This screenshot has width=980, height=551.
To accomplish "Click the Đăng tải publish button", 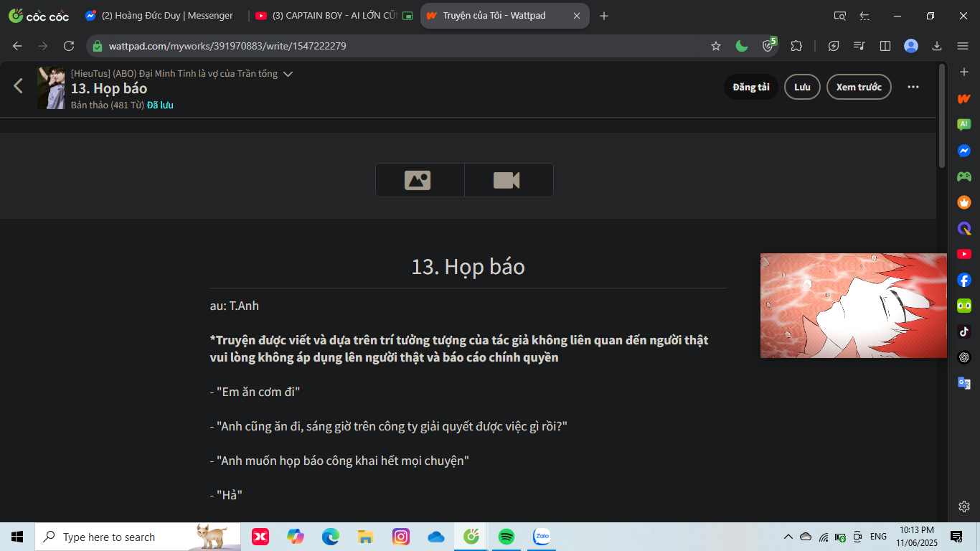I will coord(750,87).
